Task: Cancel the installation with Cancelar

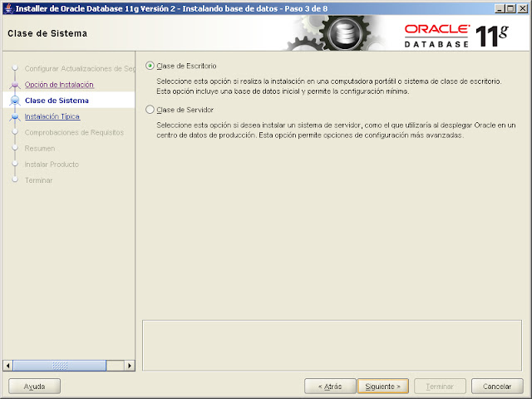Action: coord(497,386)
